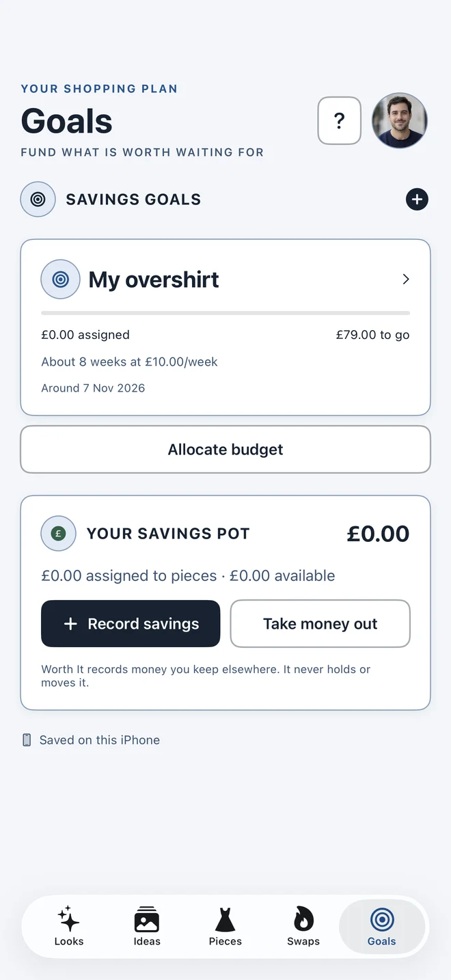Switch to the Looks tab
This screenshot has width=451, height=980.
click(x=69, y=927)
